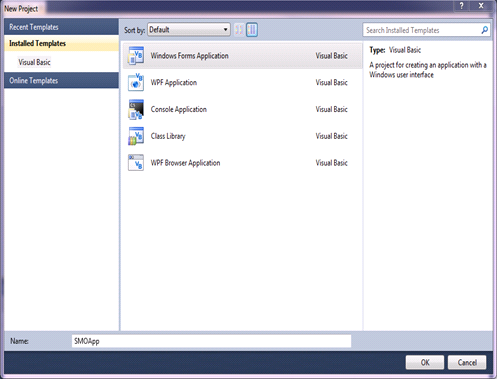Image resolution: width=497 pixels, height=379 pixels.
Task: Close the New Project dialog window
Action: 481,6
